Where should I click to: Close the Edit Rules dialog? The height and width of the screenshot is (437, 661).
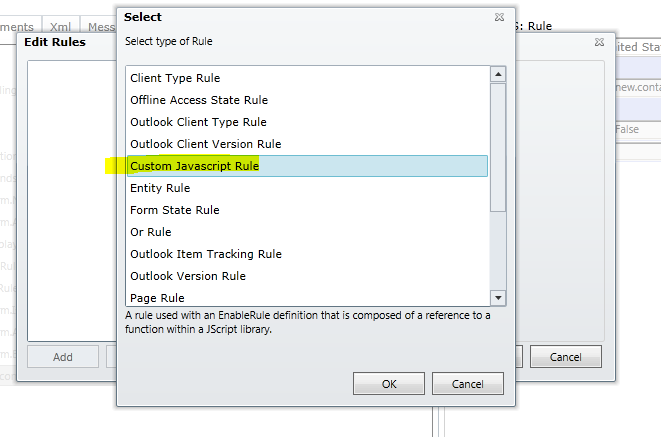pyautogui.click(x=598, y=41)
